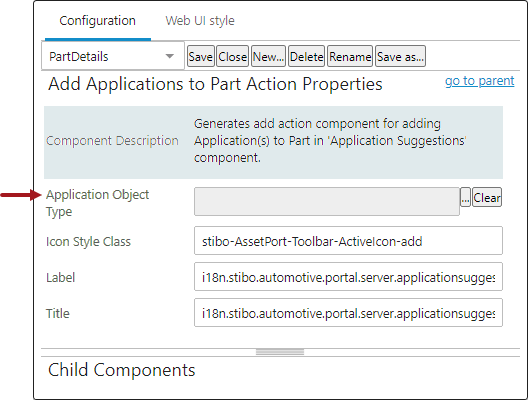Select the PartDetails combo box

113,56
